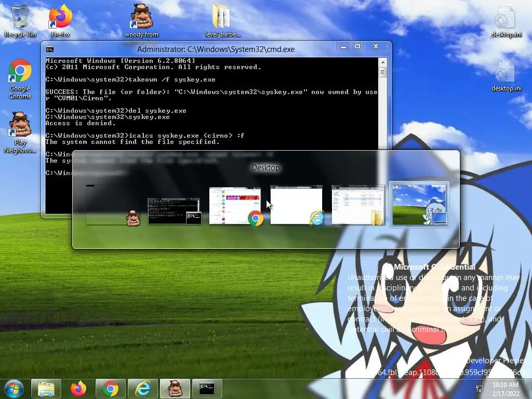Screen dimensions: 532x399
Task: Select the Chrome window thumbnail in switcher
Action: 236,206
